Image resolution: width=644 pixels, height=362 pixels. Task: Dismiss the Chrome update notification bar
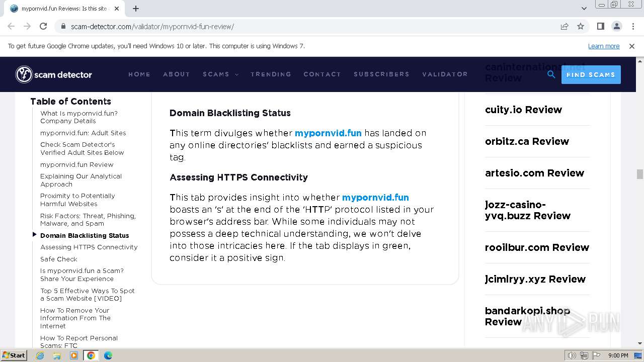(632, 46)
